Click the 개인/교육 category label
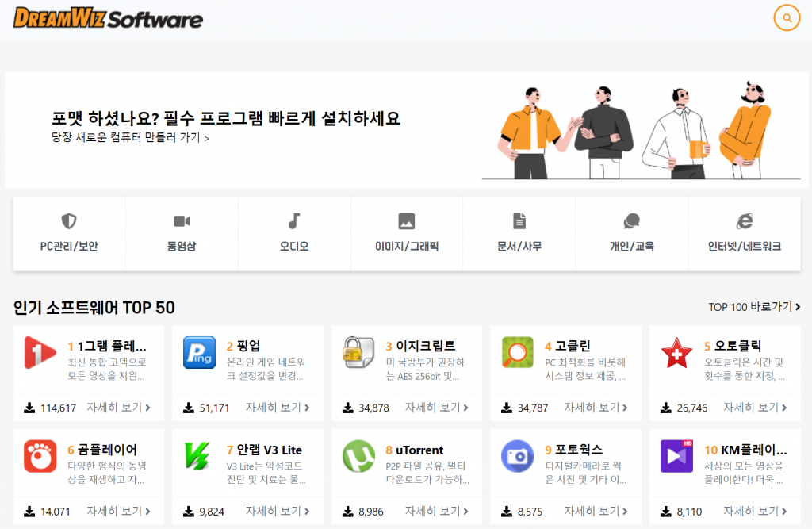This screenshot has height=529, width=812. [x=632, y=246]
